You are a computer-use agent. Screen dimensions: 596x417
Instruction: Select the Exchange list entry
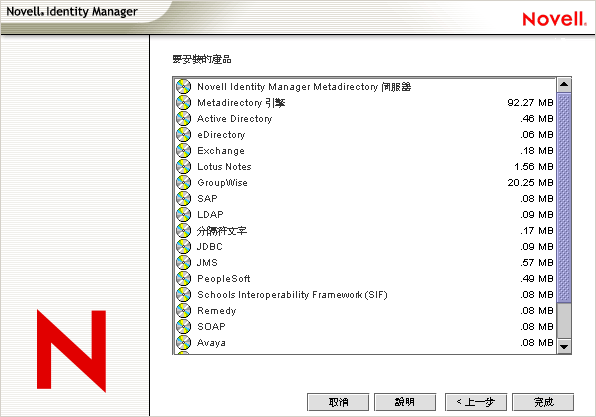point(365,151)
